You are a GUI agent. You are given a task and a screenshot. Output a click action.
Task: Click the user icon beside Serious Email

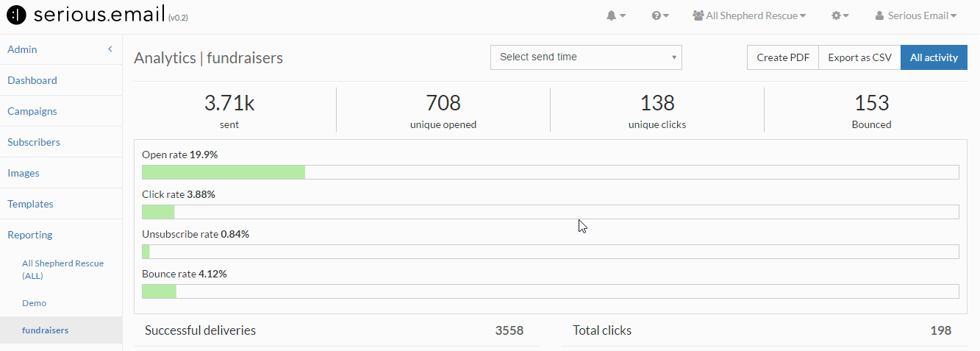tap(879, 15)
